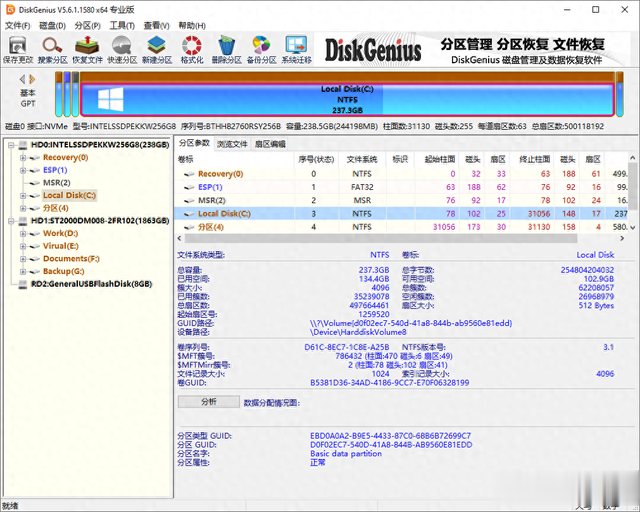Click the partition table scroll down arrow
The height and width of the screenshot is (512, 640).
[x=633, y=227]
